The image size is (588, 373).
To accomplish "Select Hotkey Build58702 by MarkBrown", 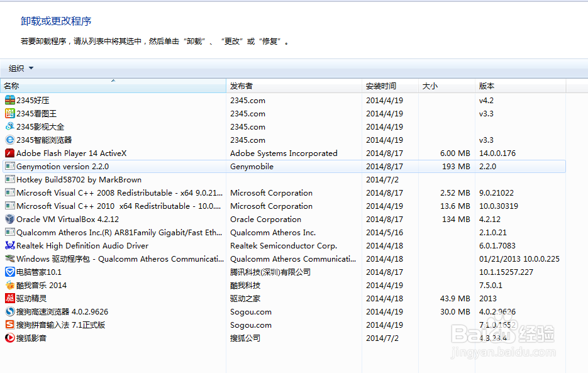I will 79,180.
